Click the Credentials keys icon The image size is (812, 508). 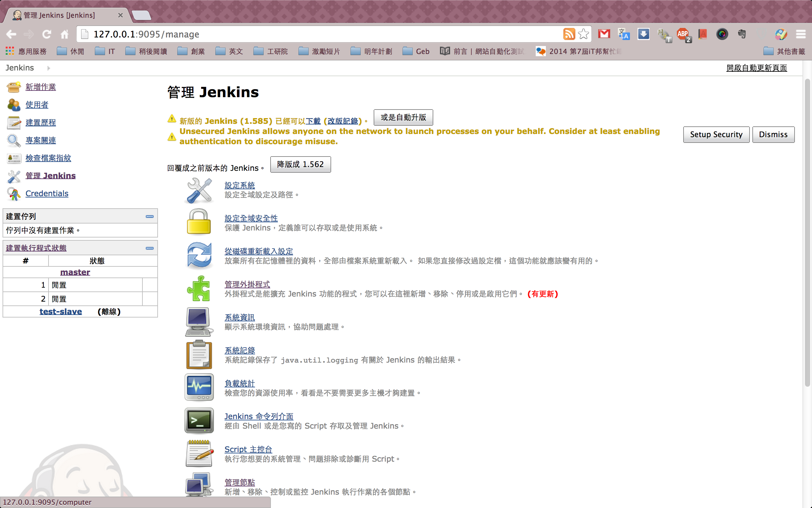point(14,194)
